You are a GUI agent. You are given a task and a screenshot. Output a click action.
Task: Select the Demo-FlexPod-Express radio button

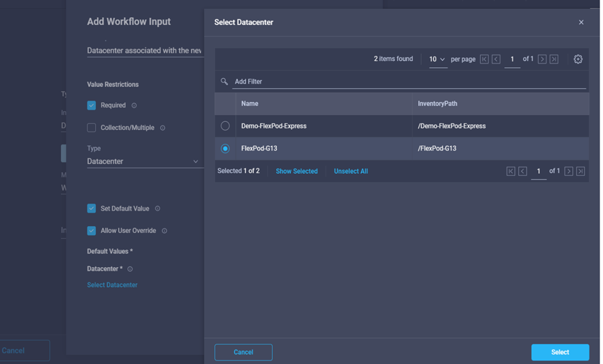[x=225, y=126]
